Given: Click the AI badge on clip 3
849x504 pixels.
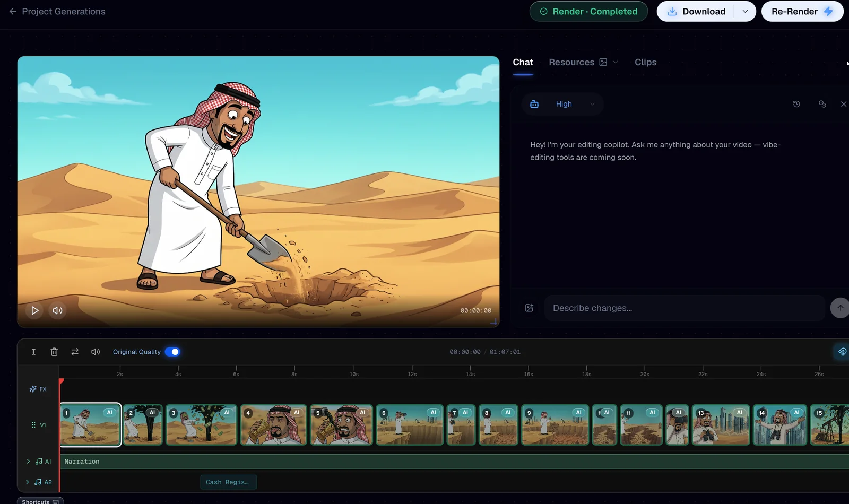Looking at the screenshot, I should [227, 413].
